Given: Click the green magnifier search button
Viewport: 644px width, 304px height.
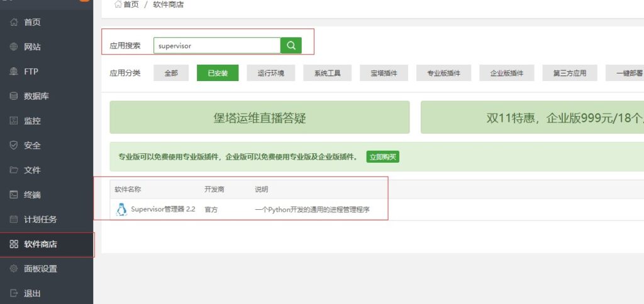Looking at the screenshot, I should click(291, 46).
